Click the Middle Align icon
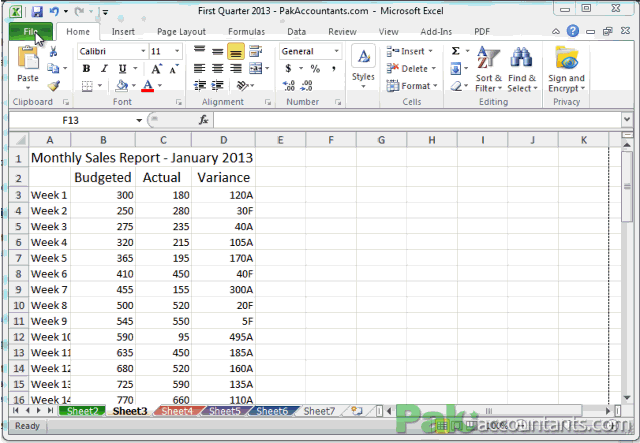 (218, 51)
